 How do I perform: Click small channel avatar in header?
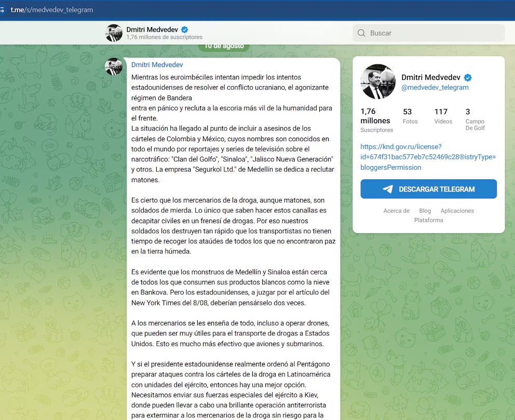114,33
